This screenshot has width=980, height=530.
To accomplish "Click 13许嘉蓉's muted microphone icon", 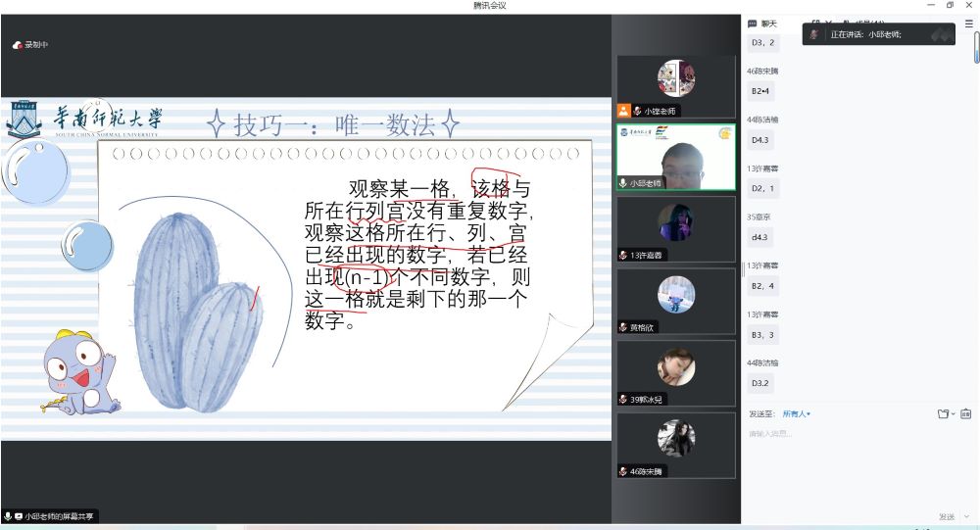I will 623,255.
